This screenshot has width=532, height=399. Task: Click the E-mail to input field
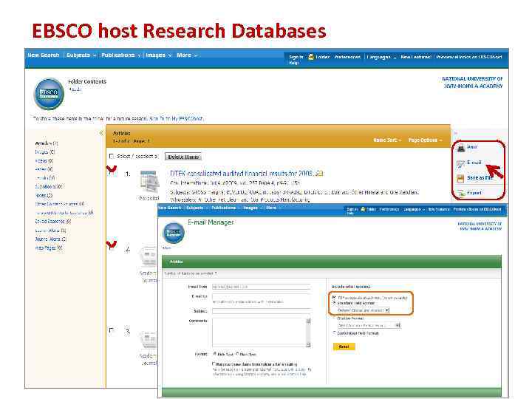coord(261,296)
